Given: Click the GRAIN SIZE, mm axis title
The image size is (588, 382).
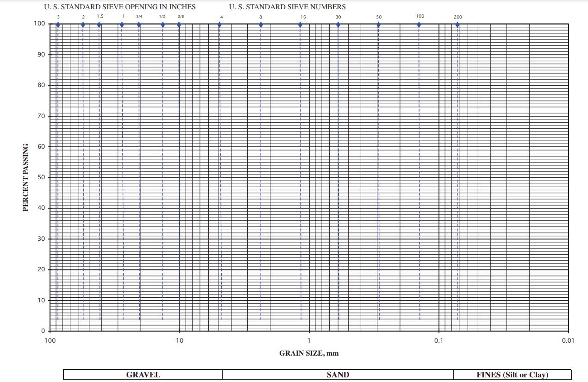Looking at the screenshot, I should click(309, 353).
